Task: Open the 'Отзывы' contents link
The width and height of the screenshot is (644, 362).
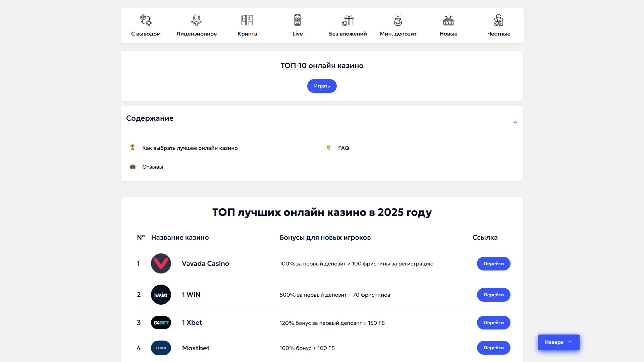Action: (x=153, y=167)
